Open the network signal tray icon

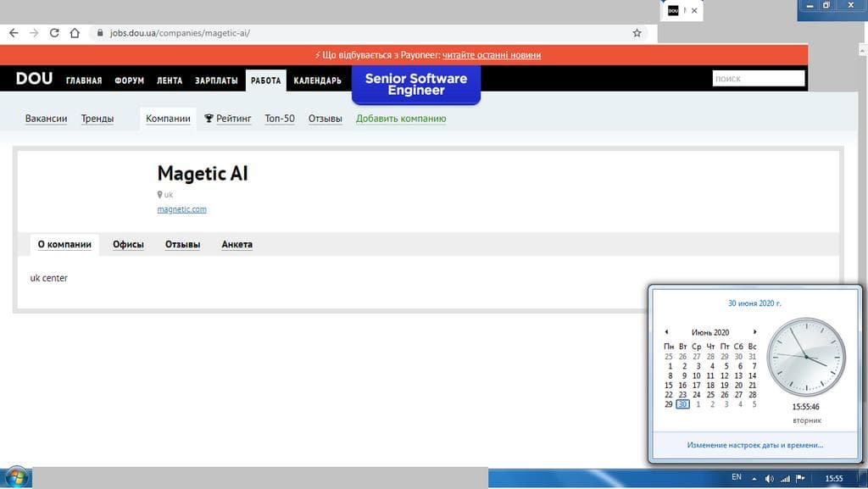[785, 479]
